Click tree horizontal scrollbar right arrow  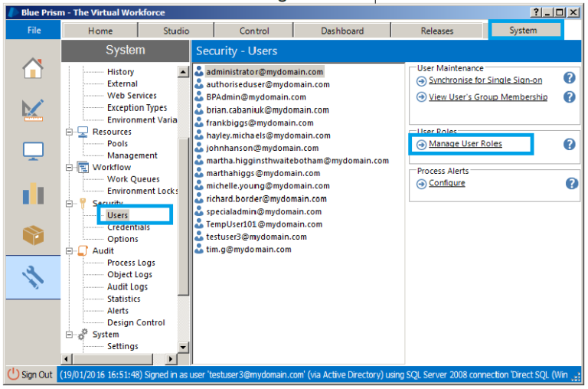(x=171, y=359)
